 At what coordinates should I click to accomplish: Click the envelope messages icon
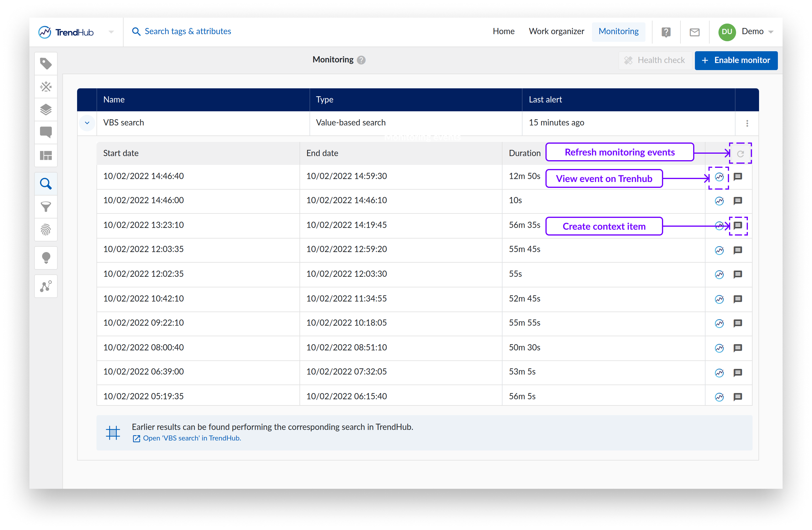click(x=694, y=32)
